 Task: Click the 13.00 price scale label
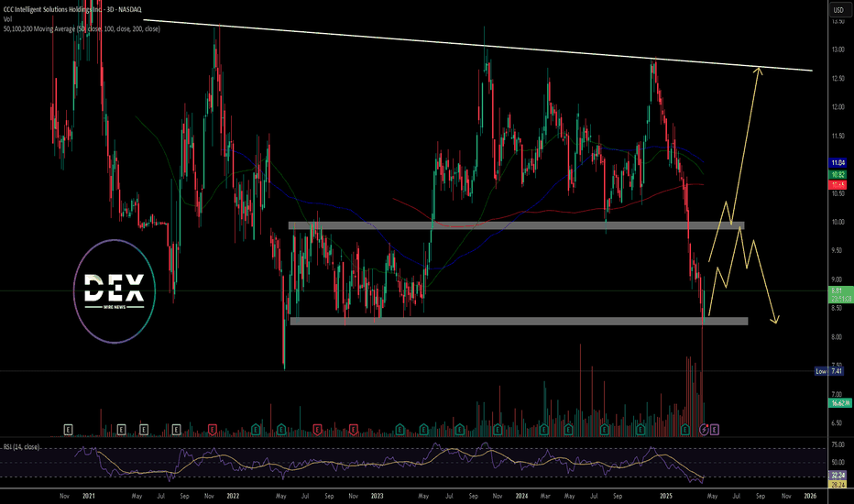pos(838,49)
